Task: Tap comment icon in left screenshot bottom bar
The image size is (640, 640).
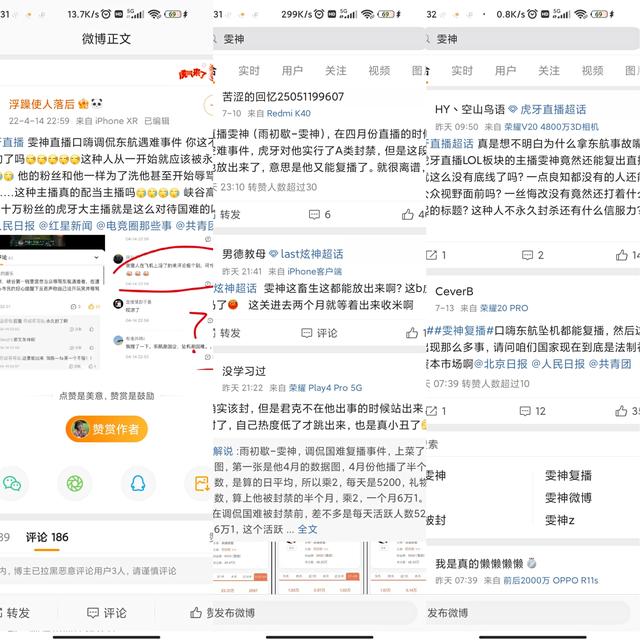Action: click(x=93, y=613)
